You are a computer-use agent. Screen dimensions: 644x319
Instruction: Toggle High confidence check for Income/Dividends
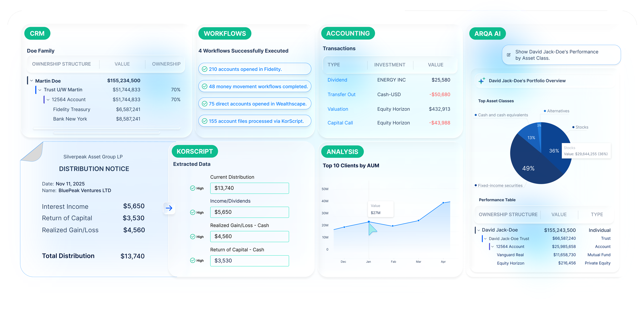tap(193, 213)
